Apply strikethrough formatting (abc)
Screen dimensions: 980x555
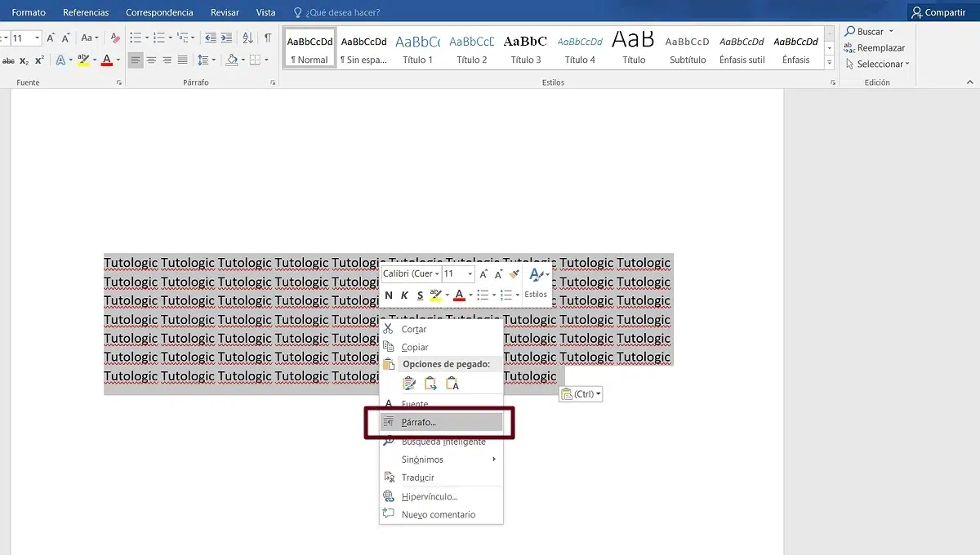(8, 60)
